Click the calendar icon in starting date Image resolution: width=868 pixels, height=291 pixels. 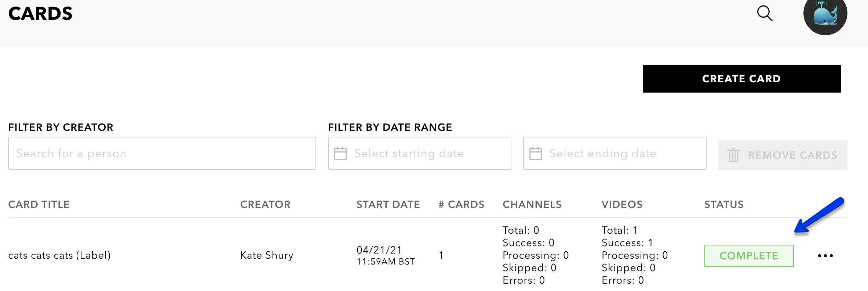(340, 153)
